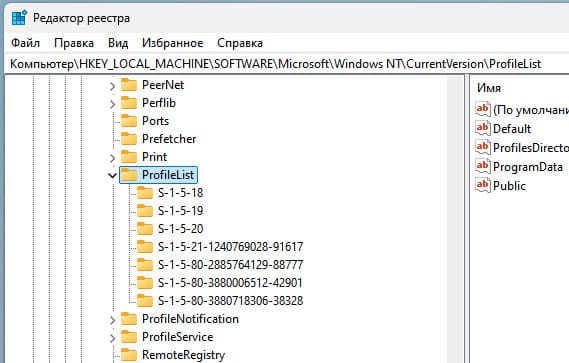This screenshot has width=569, height=363.
Task: Expand the Perflib key
Action: 112,104
